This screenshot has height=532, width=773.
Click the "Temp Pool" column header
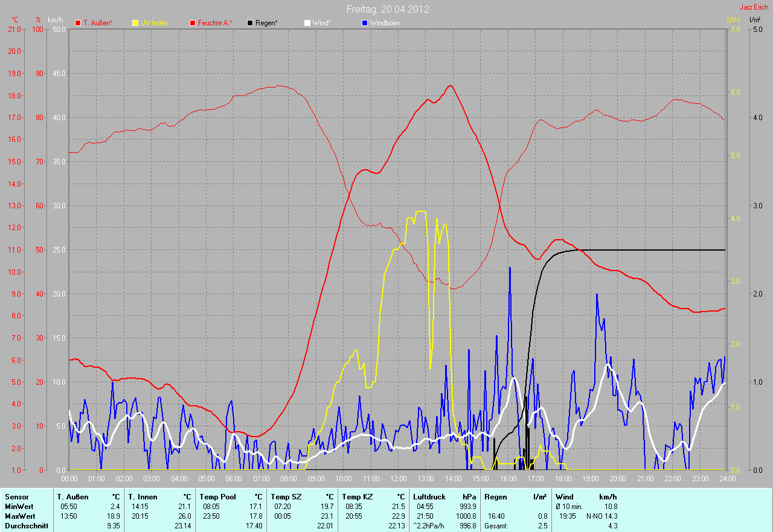point(217,497)
